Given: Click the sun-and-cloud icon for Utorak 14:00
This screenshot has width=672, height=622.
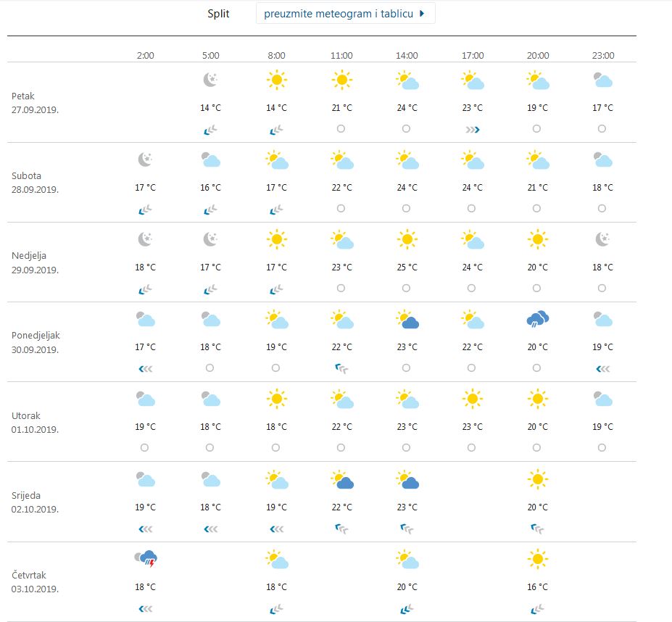Looking at the screenshot, I should pos(406,399).
